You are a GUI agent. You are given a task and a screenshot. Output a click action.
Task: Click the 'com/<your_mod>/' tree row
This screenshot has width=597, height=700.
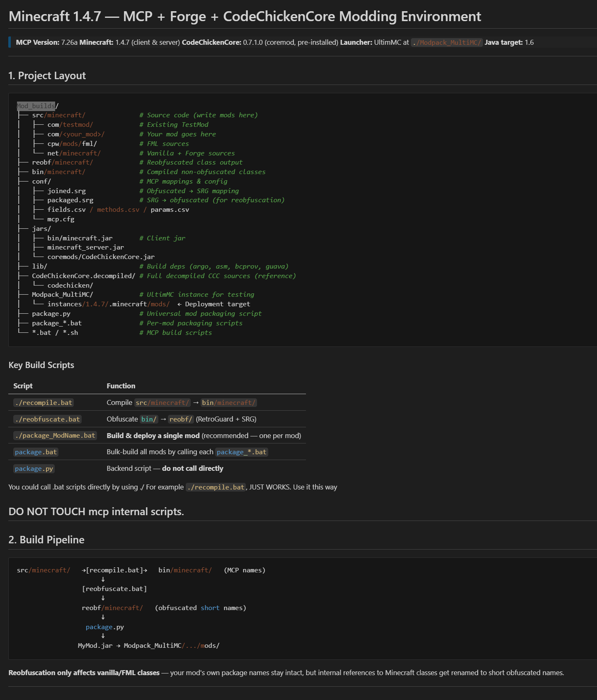click(76, 134)
